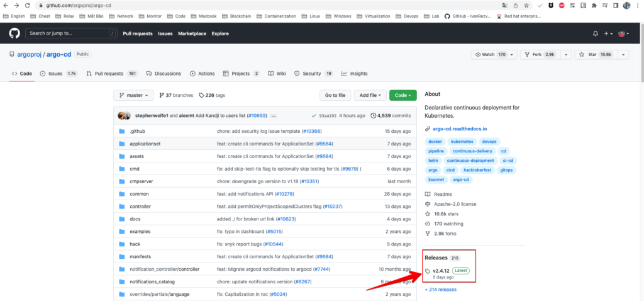644x301 pixels.
Task: Open the manifests folder
Action: click(140, 256)
